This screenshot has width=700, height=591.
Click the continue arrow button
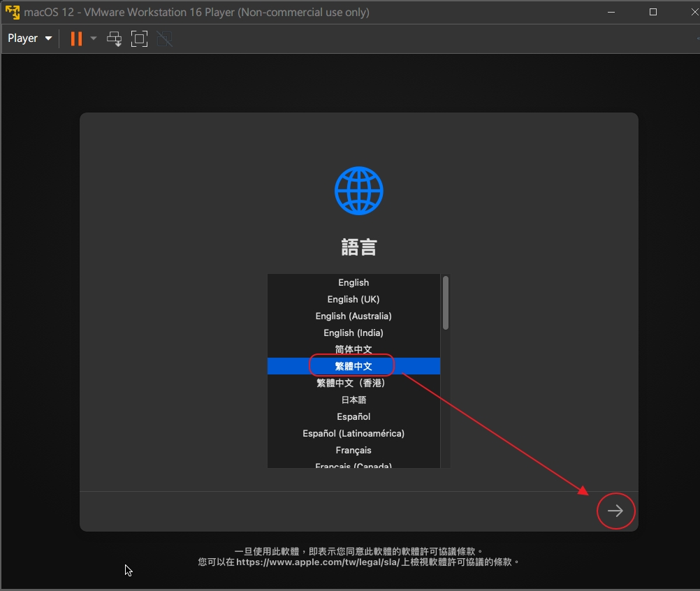[615, 511]
